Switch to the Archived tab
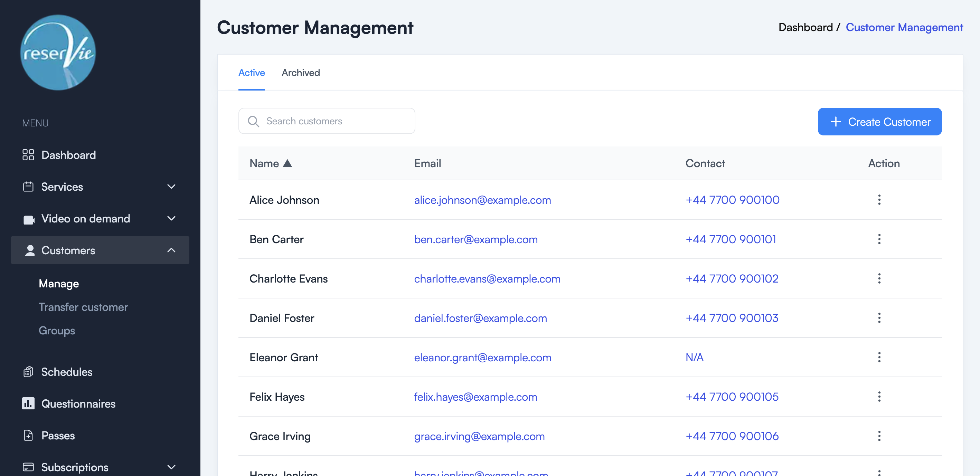 click(301, 73)
